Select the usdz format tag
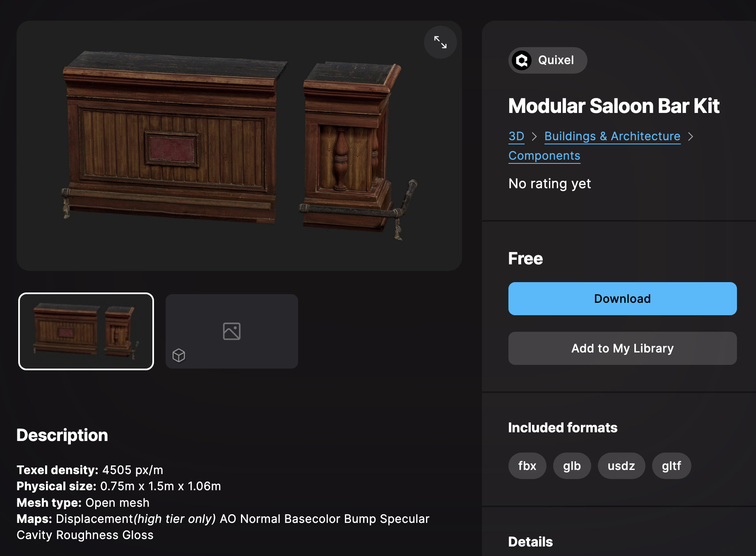The image size is (756, 556). (621, 466)
